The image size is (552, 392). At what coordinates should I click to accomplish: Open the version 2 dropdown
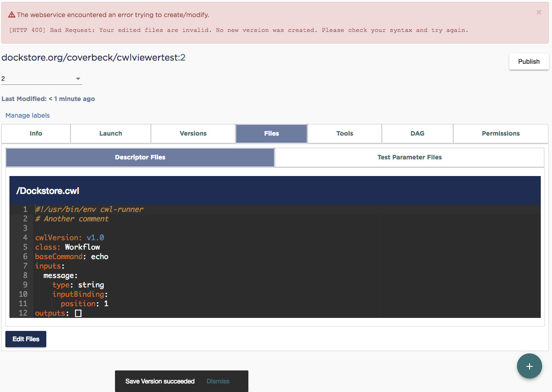41,79
